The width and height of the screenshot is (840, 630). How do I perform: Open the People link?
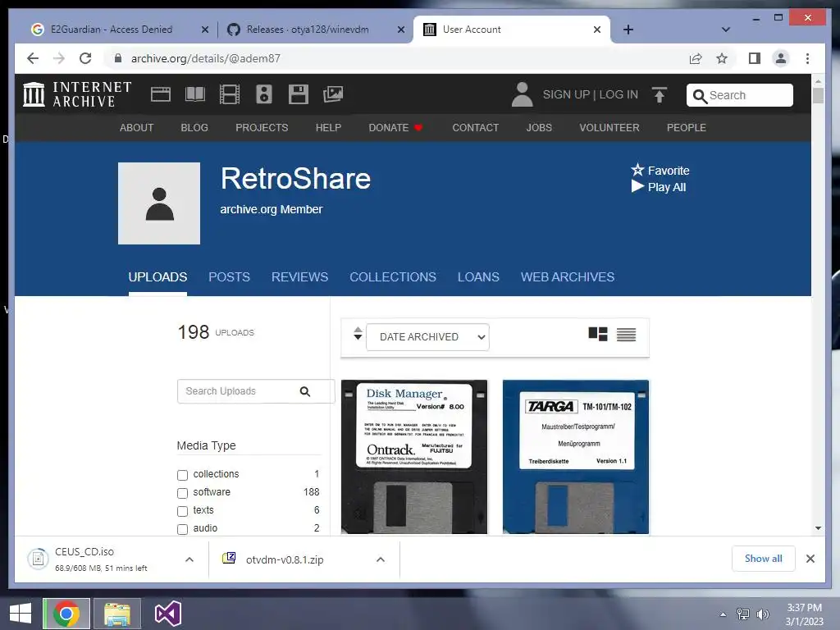point(687,127)
